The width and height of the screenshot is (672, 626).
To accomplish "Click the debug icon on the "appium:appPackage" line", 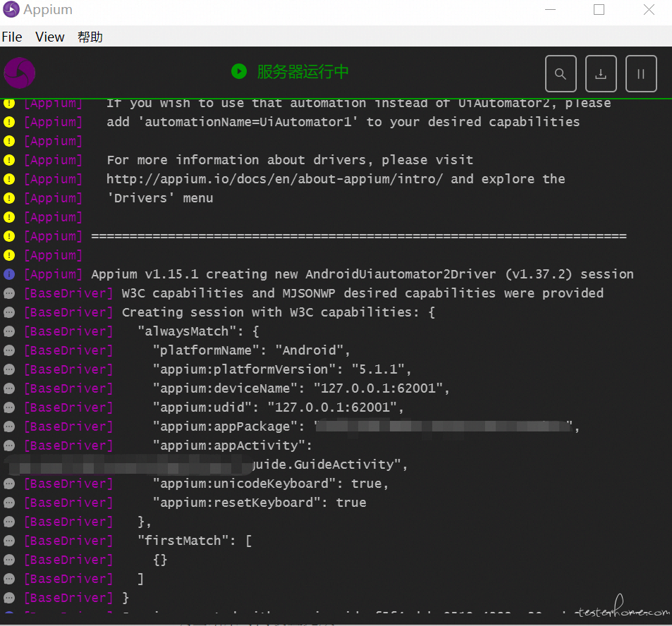I will [x=9, y=426].
